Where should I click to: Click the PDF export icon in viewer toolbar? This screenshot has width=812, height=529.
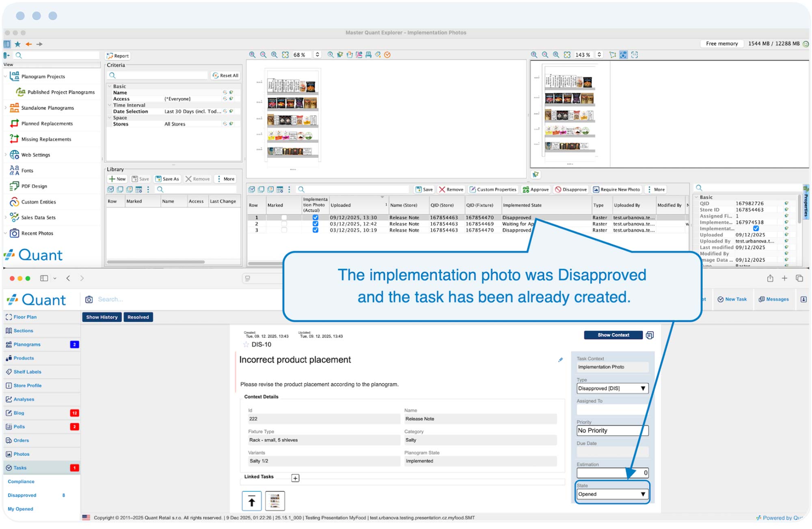point(359,55)
